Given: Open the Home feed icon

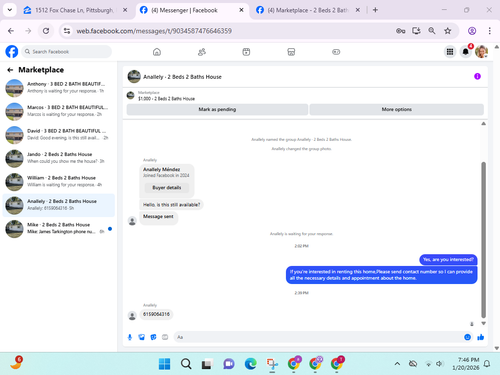Looking at the screenshot, I should point(157,52).
